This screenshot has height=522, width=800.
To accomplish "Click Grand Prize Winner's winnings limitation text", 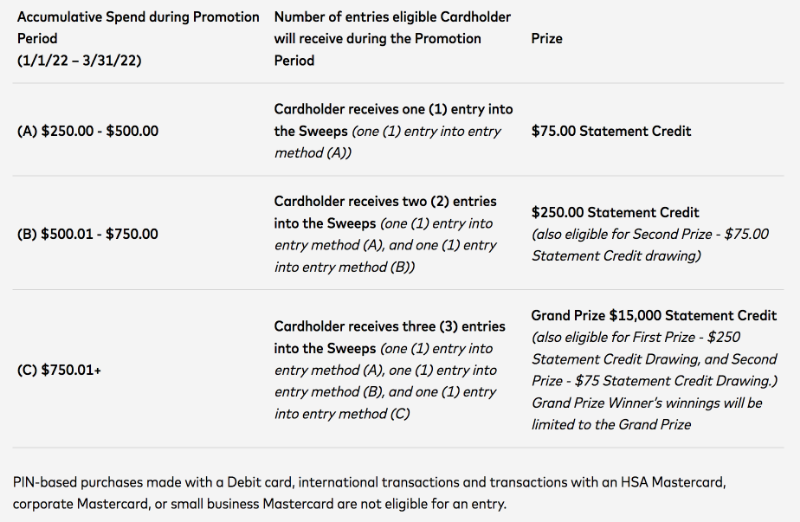I will coord(646,414).
